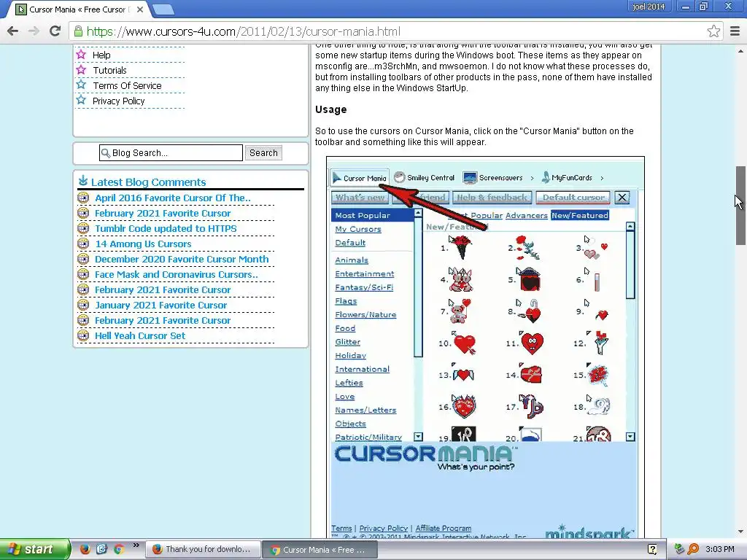Click the Help & feedback button
The width and height of the screenshot is (747, 560).
pyautogui.click(x=492, y=197)
